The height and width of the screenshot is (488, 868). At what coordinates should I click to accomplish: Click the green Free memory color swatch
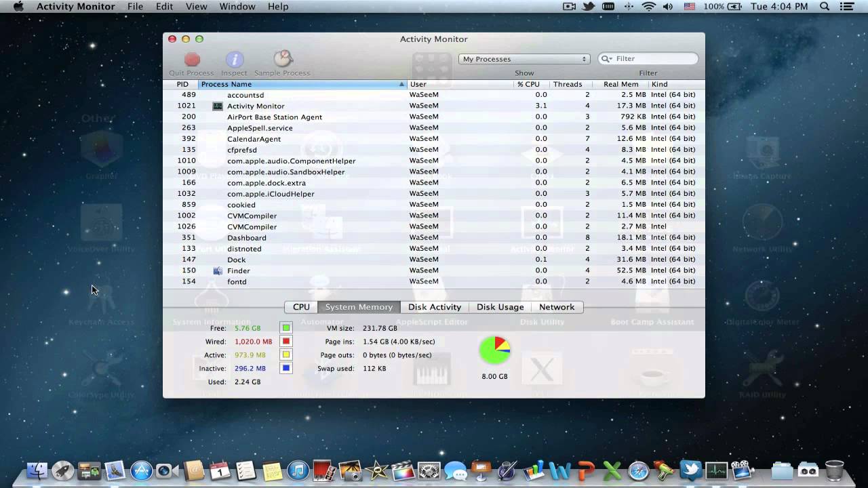[x=286, y=328]
